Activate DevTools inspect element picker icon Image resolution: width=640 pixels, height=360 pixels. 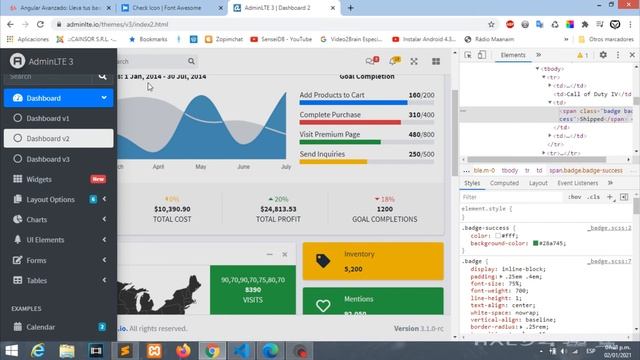pos(468,55)
